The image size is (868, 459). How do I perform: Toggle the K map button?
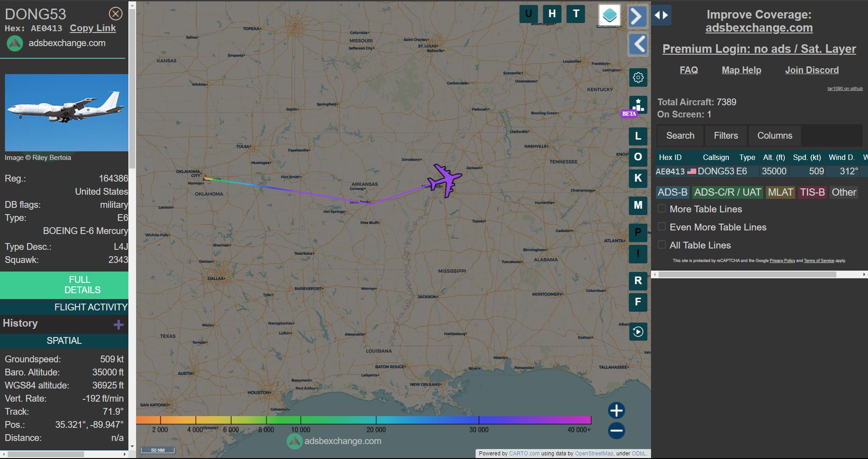click(638, 178)
